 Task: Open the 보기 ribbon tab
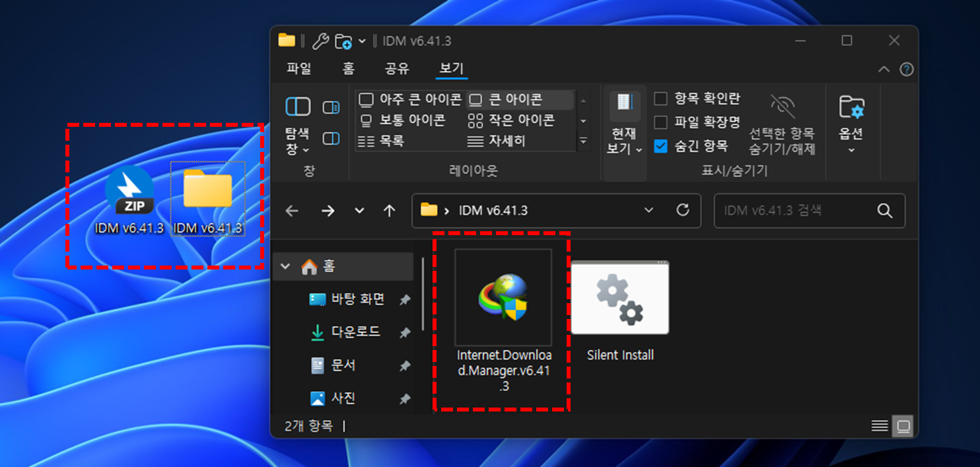tap(452, 69)
